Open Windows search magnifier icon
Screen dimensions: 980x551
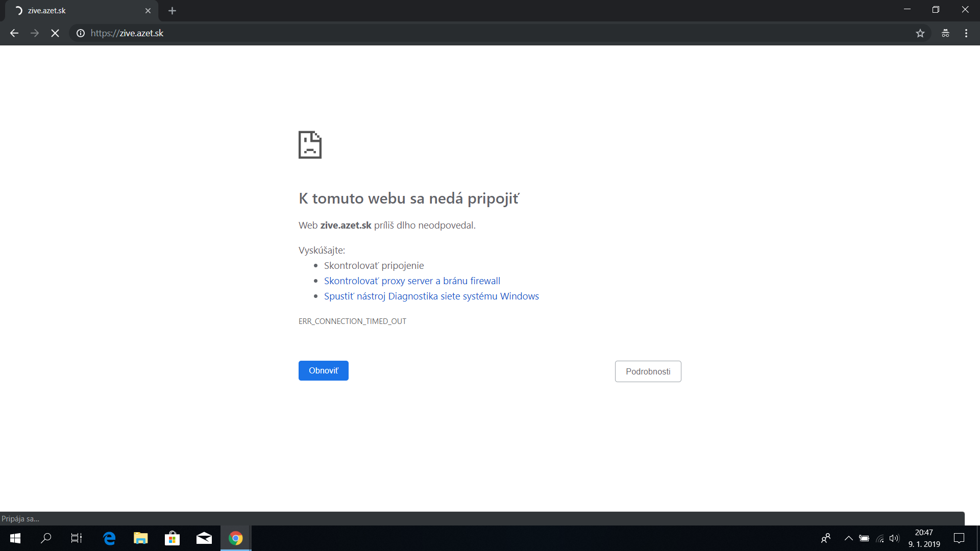[x=46, y=538]
